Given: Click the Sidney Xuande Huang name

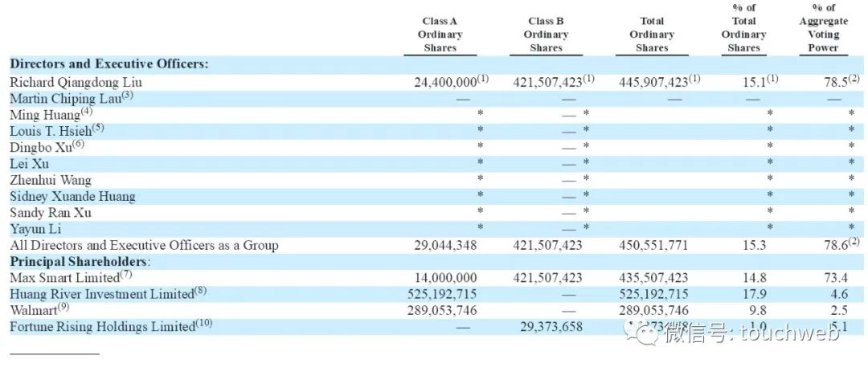Looking at the screenshot, I should tap(72, 196).
